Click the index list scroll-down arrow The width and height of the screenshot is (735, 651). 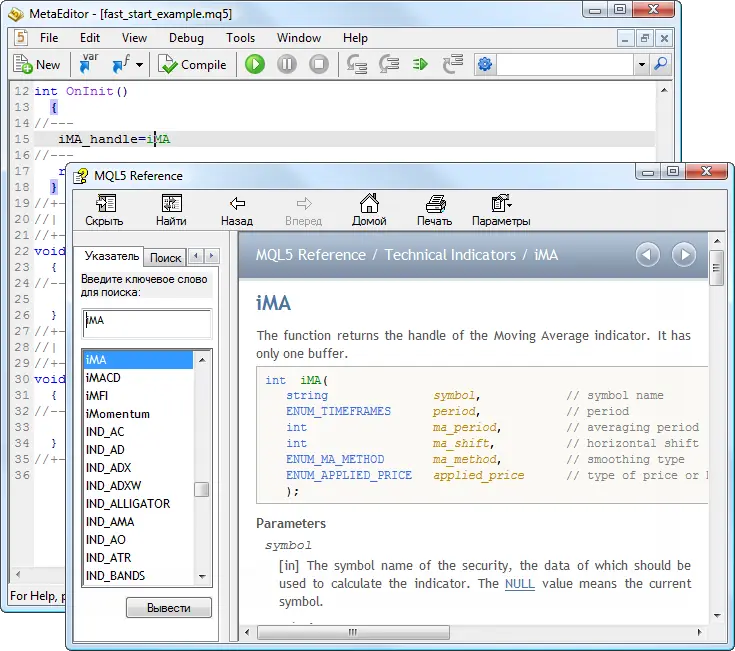pos(202,576)
